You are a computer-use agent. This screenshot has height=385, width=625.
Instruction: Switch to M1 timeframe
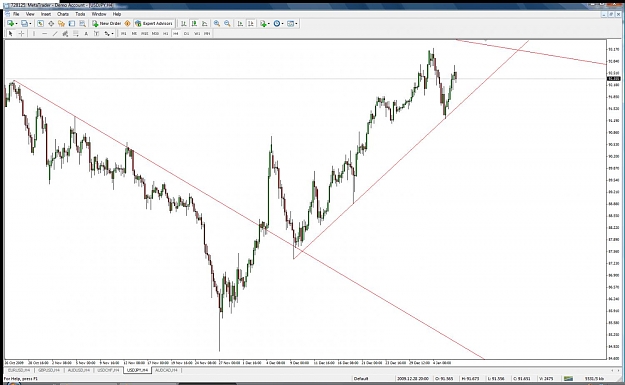coord(124,33)
